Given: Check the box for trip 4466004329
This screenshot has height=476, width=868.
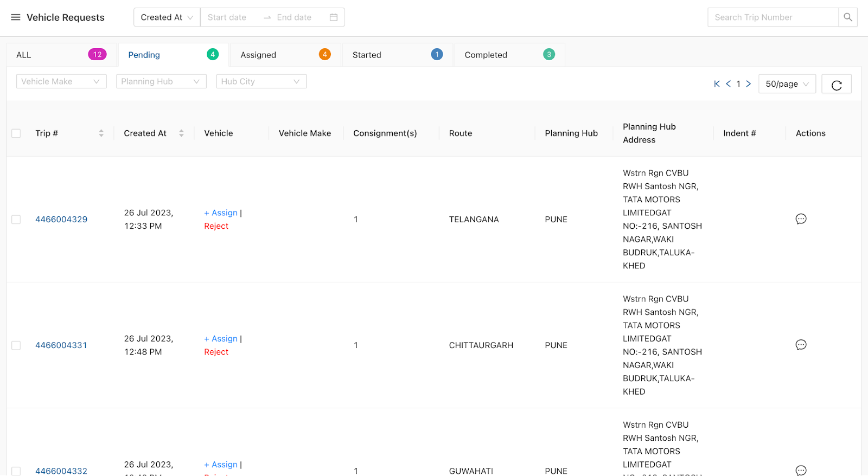Looking at the screenshot, I should (16, 220).
